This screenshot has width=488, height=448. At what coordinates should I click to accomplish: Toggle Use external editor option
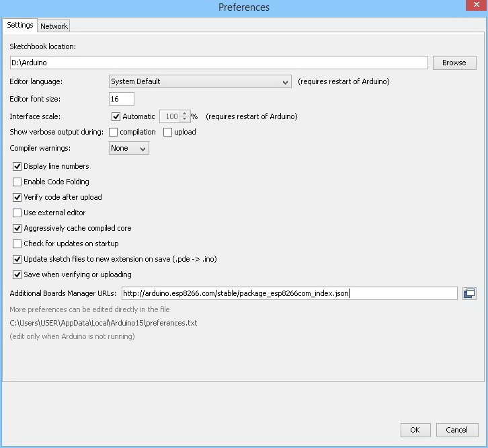[x=17, y=213]
